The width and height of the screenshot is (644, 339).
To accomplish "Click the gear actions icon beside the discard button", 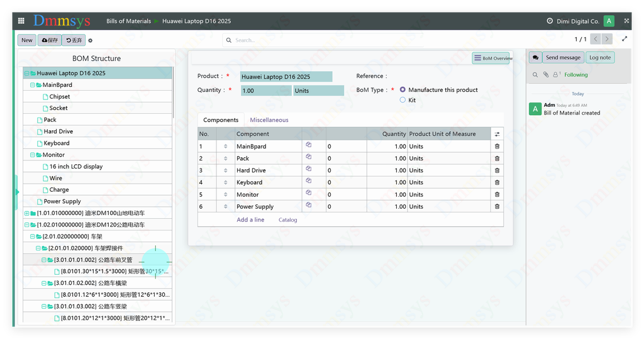I will tap(91, 41).
